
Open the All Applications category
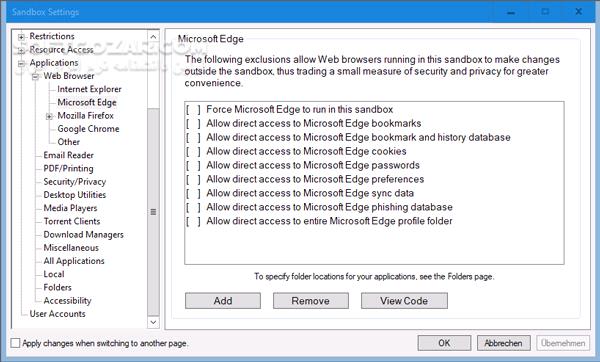click(74, 261)
